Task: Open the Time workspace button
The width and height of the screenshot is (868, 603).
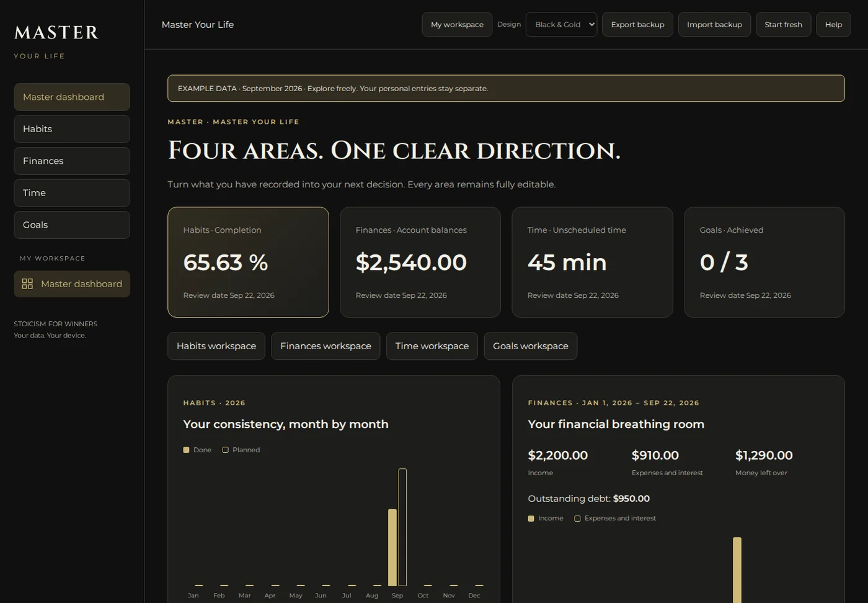Action: pyautogui.click(x=432, y=346)
